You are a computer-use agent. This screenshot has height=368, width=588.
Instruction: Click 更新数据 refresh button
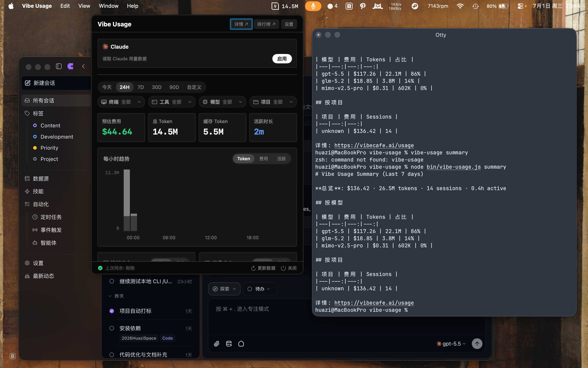pos(263,268)
